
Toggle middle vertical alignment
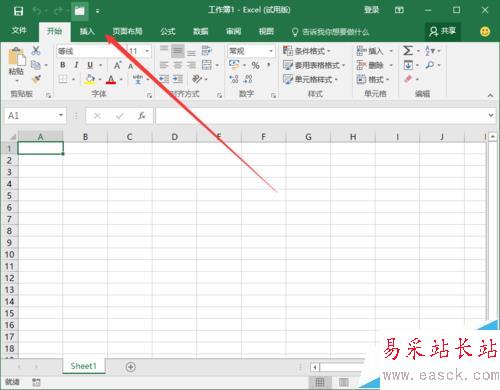tap(178, 51)
